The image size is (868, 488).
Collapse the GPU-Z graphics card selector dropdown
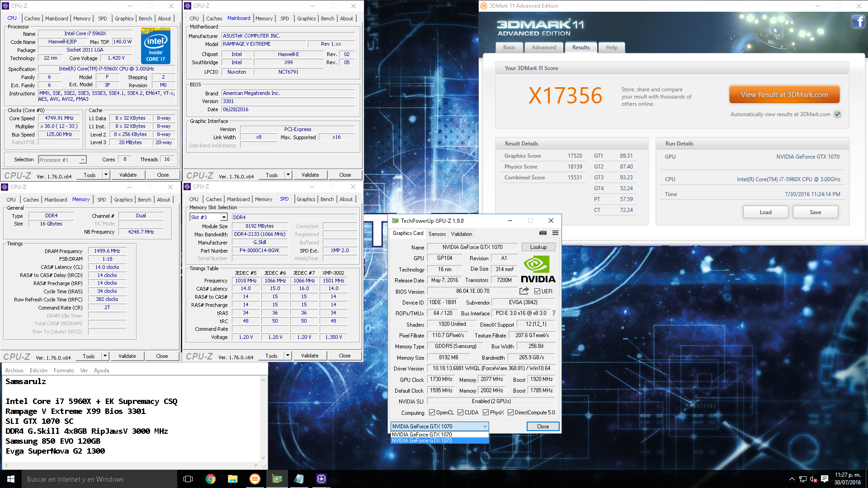click(x=485, y=427)
